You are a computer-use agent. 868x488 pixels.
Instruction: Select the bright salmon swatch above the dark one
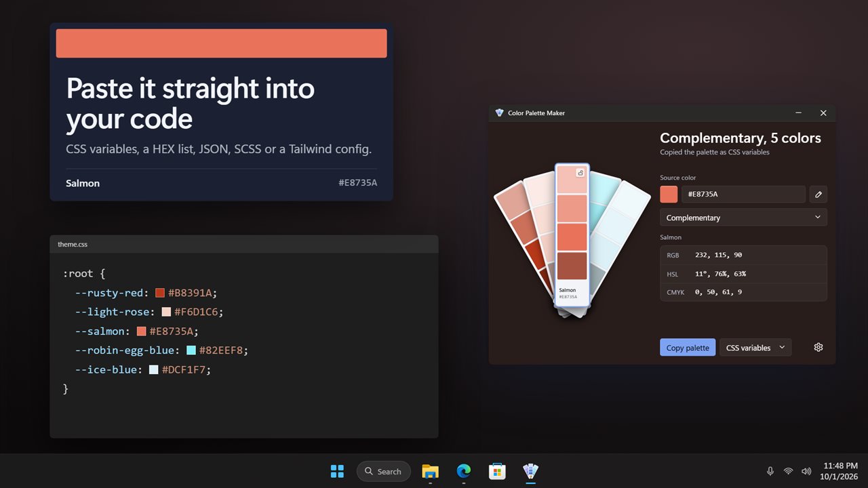[x=572, y=237]
